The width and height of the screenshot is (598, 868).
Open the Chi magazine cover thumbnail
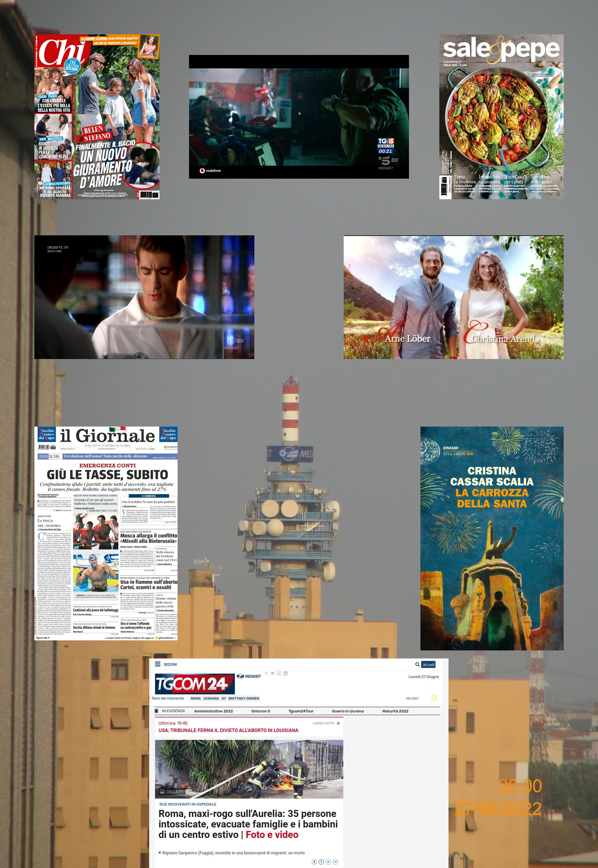click(x=97, y=117)
